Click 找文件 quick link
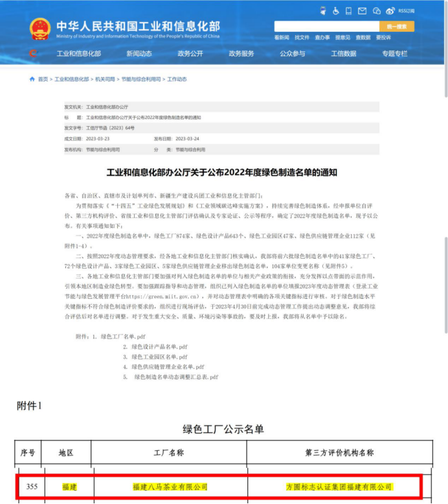The image size is (448, 504). [302, 38]
